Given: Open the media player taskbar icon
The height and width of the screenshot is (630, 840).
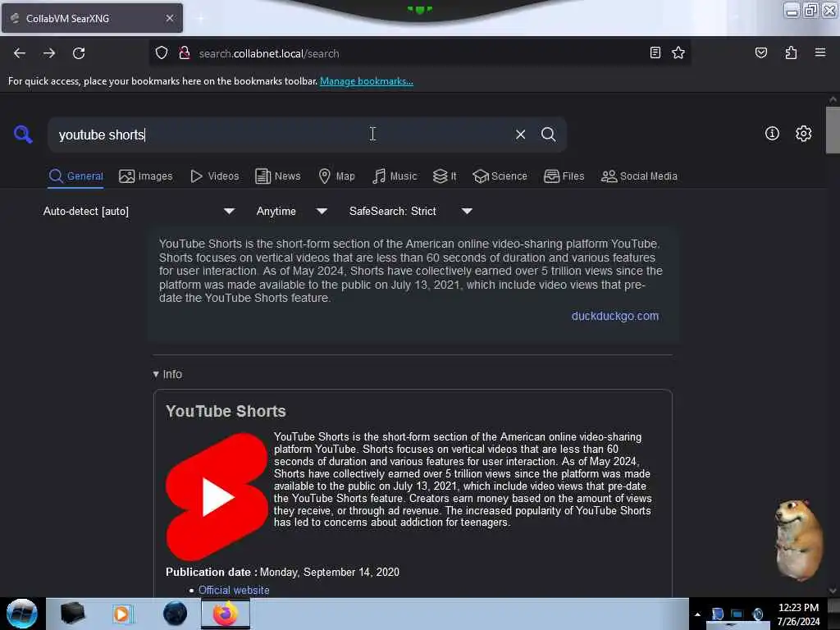Looking at the screenshot, I should (x=121, y=614).
